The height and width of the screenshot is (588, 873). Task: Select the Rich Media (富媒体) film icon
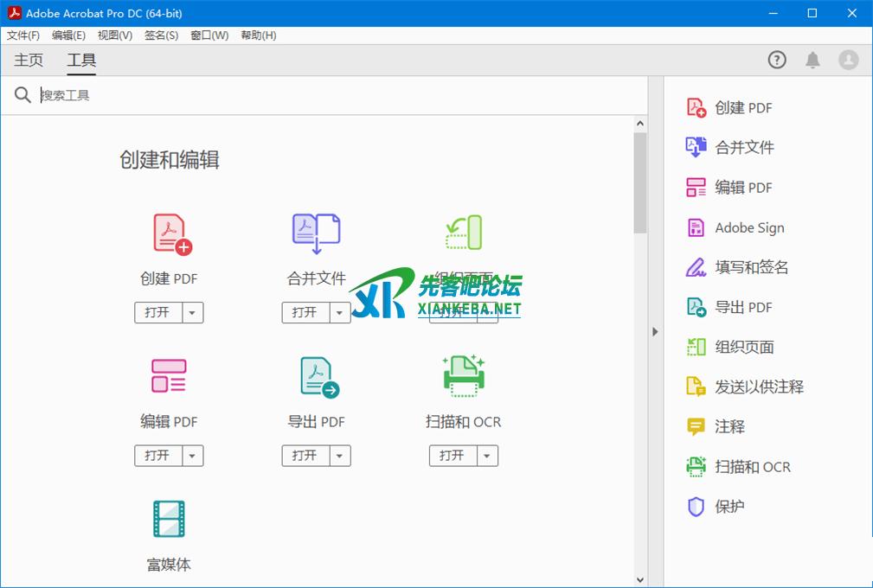pos(169,519)
